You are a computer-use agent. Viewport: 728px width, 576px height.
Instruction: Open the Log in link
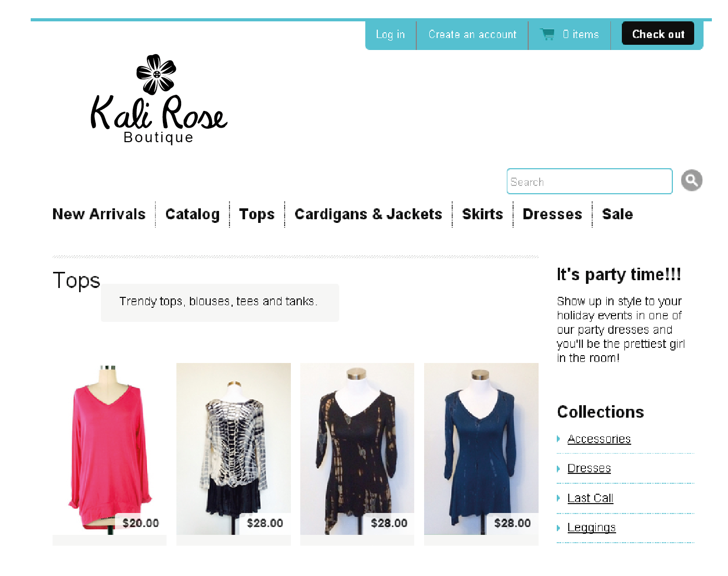pyautogui.click(x=390, y=34)
